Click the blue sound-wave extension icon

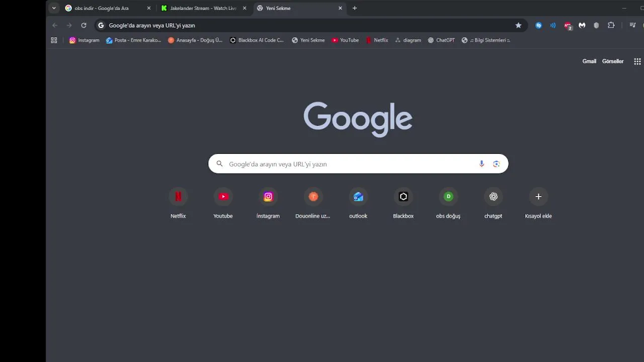[x=553, y=25]
